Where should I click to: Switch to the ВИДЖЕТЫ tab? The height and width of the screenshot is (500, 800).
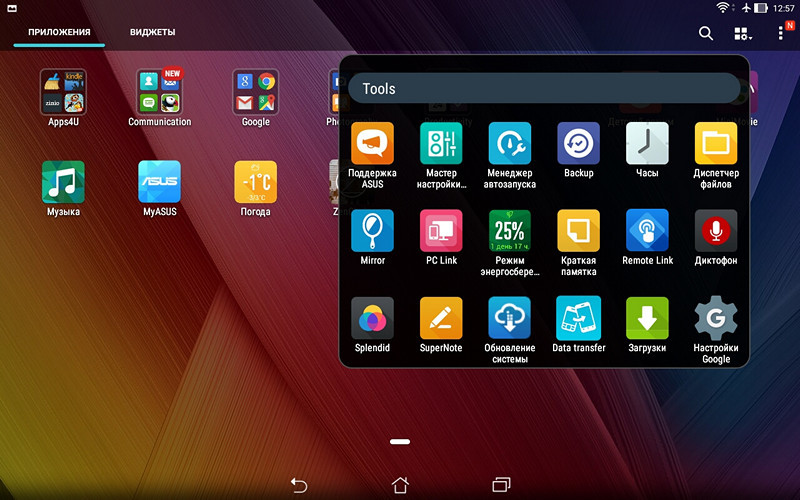point(153,32)
